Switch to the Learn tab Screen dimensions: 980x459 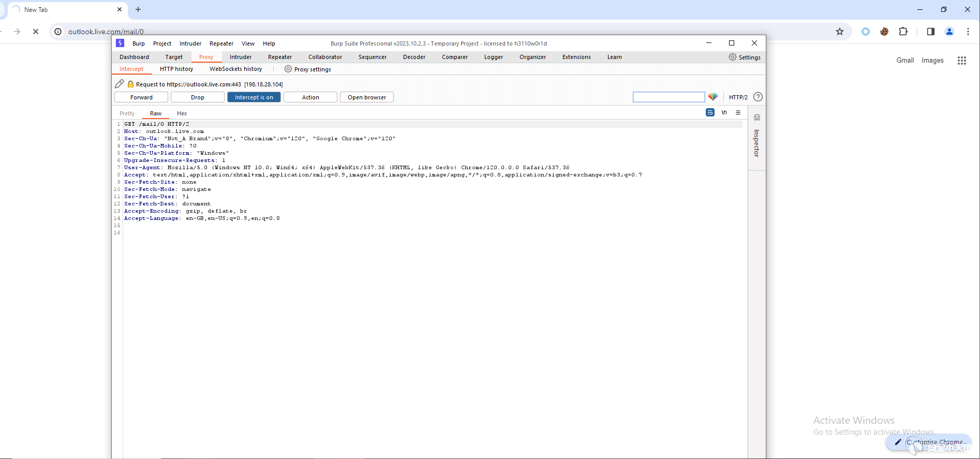[615, 57]
